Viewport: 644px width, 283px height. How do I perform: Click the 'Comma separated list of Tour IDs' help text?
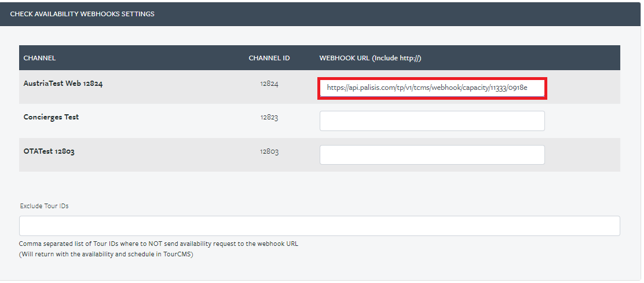[x=159, y=244]
